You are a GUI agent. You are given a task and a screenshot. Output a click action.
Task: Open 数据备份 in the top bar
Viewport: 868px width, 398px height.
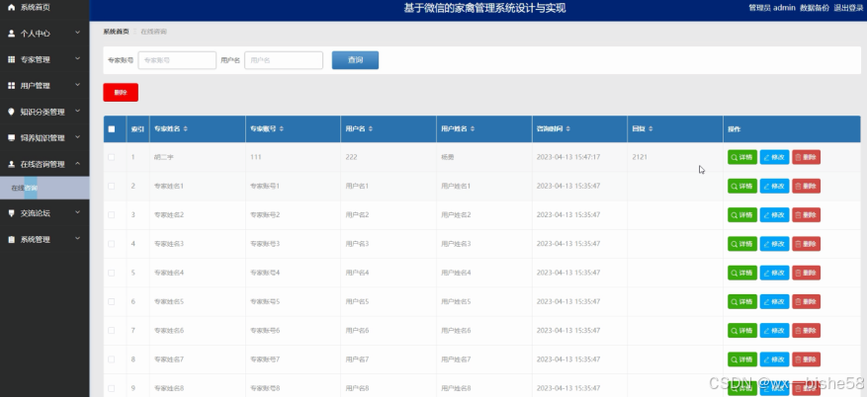coord(815,8)
